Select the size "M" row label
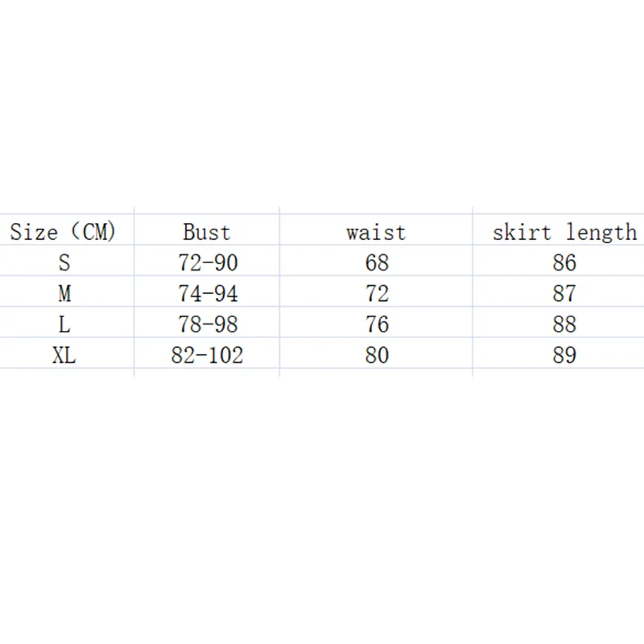This screenshot has height=644, width=644. [64, 294]
